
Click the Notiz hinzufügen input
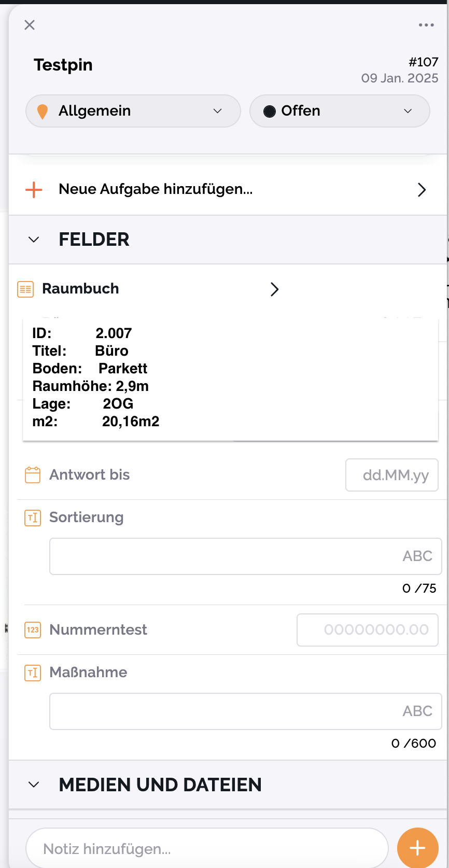207,849
